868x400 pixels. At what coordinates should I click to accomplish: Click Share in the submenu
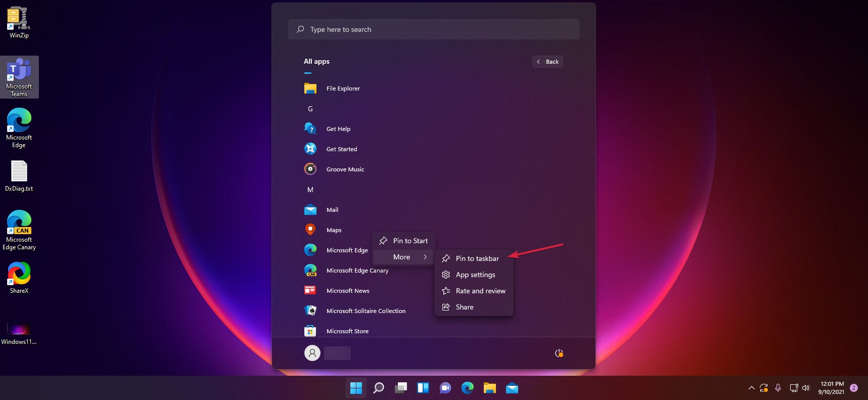pyautogui.click(x=474, y=307)
